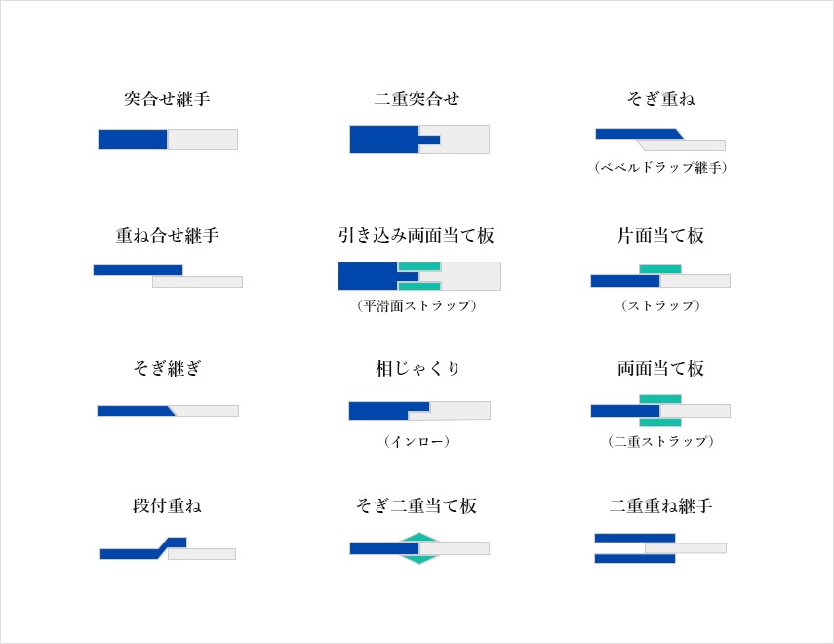Select the 引き込み両面当て板 recessed strap diagram
This screenshot has width=834, height=644.
[419, 276]
